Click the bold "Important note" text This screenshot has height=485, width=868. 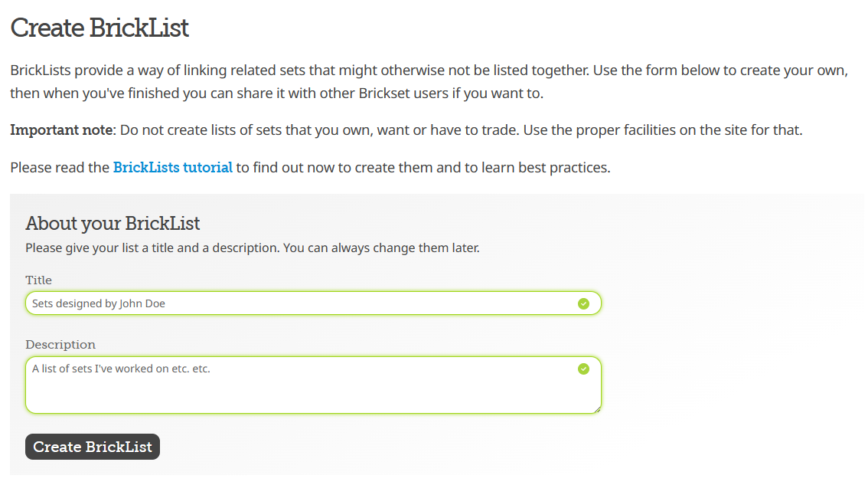coord(61,129)
